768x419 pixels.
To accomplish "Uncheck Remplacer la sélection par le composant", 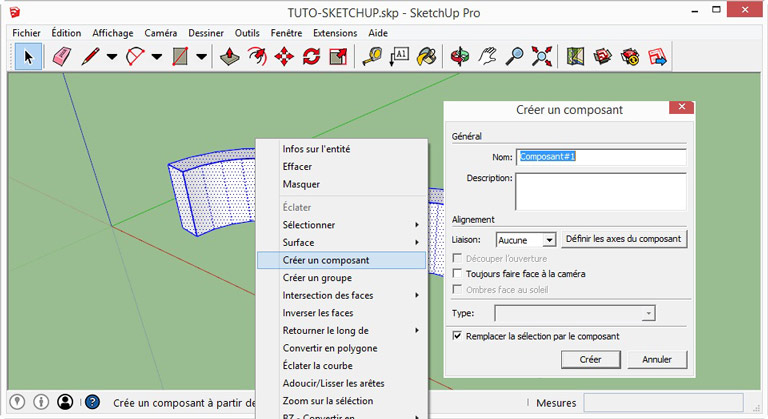I will point(457,336).
